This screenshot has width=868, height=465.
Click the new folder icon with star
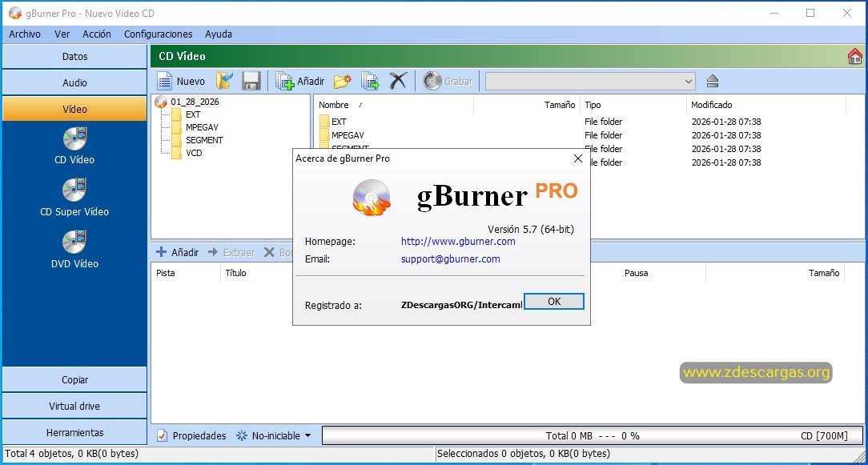coord(343,82)
